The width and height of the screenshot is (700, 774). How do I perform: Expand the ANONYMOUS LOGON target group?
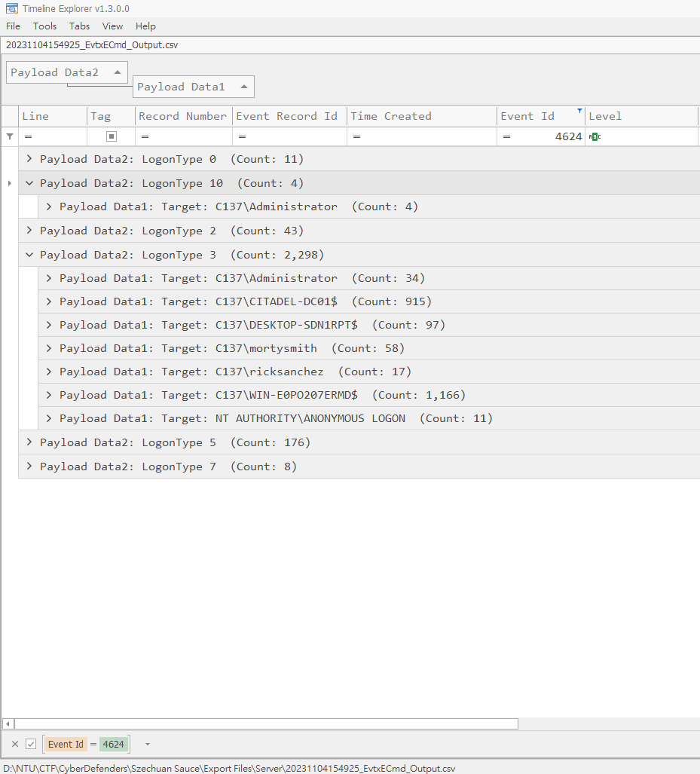(x=49, y=418)
